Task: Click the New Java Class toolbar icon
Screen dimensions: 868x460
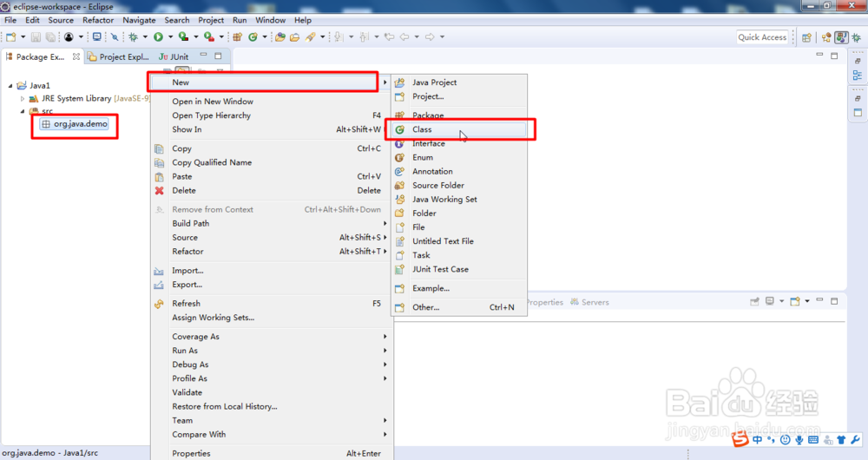Action: (x=253, y=37)
